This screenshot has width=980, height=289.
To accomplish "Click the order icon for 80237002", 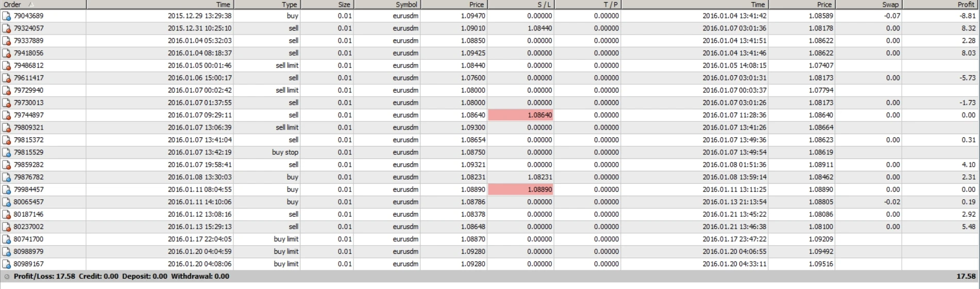I will (7, 227).
